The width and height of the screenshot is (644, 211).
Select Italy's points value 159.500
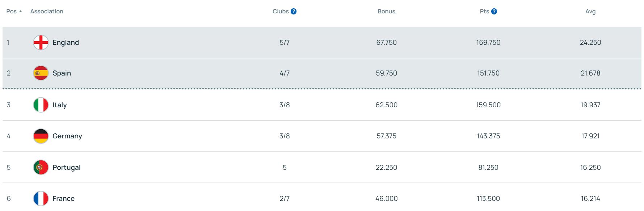[x=488, y=105]
